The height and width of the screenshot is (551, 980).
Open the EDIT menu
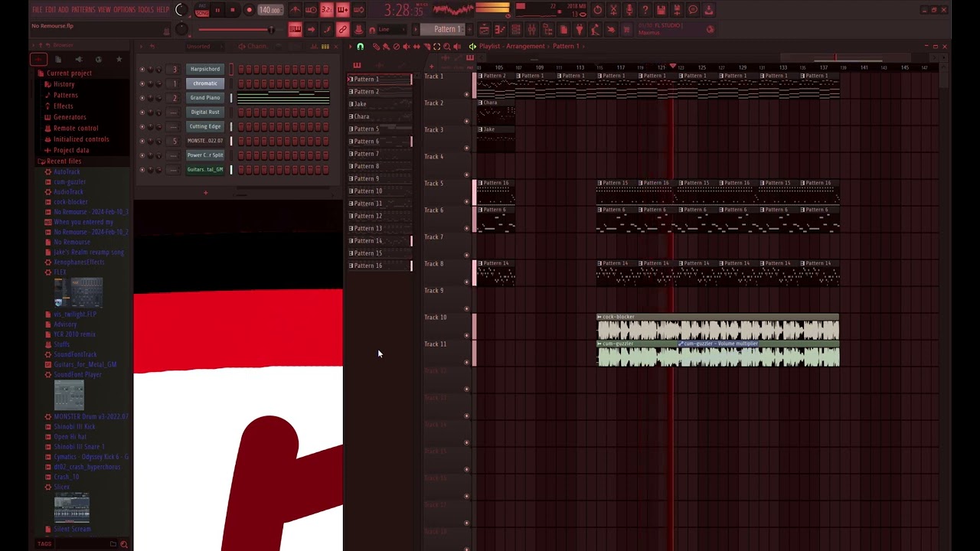point(51,10)
